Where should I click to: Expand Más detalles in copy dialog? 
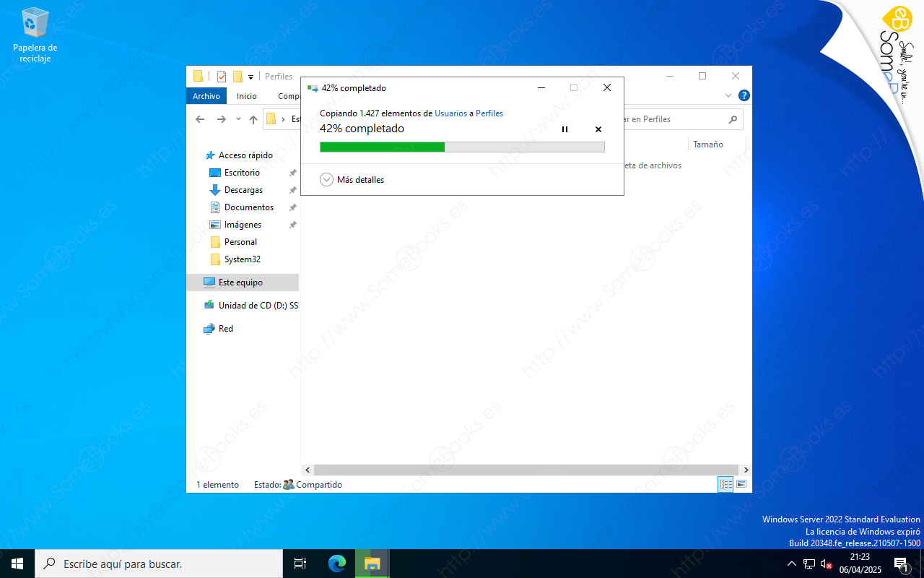click(327, 180)
